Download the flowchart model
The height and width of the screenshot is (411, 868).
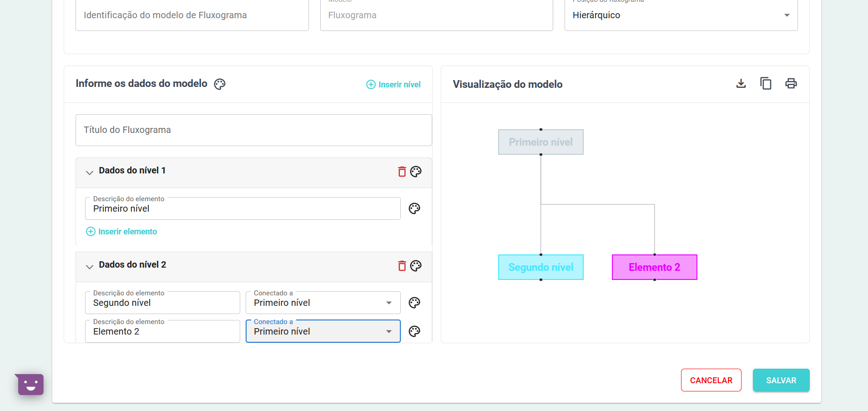[x=741, y=83]
